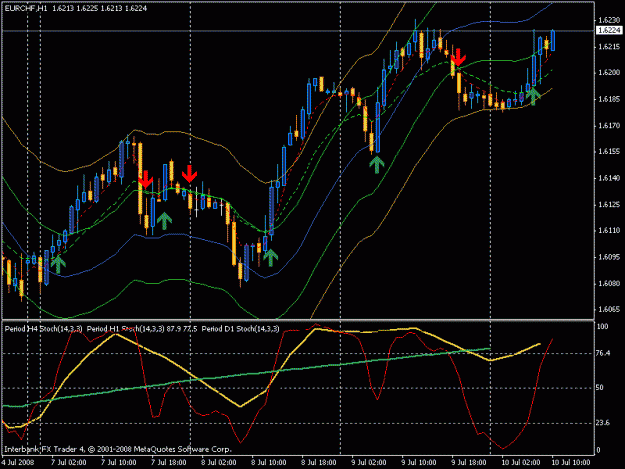
Task: Click the 9 Jul 18:00 time label
Action: [469, 462]
